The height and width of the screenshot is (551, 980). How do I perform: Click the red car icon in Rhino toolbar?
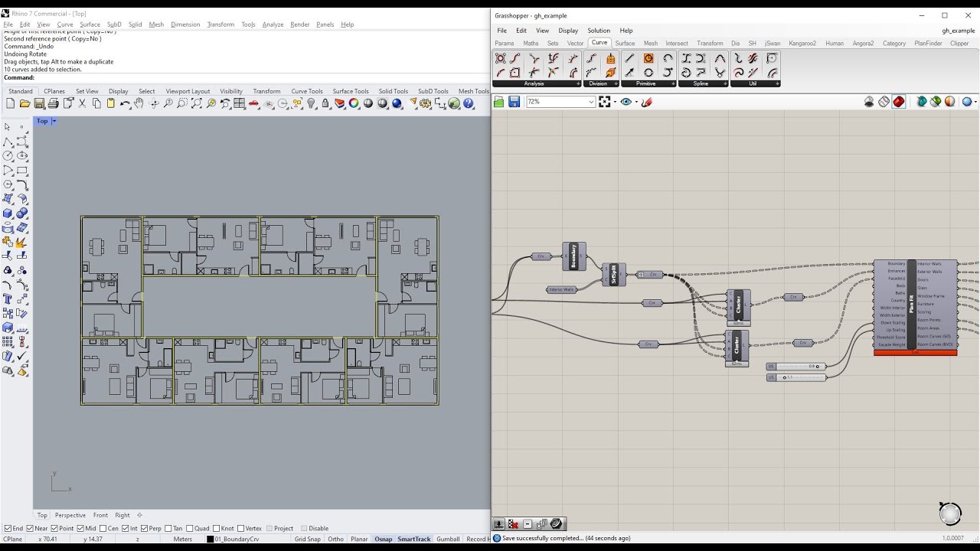tap(253, 103)
